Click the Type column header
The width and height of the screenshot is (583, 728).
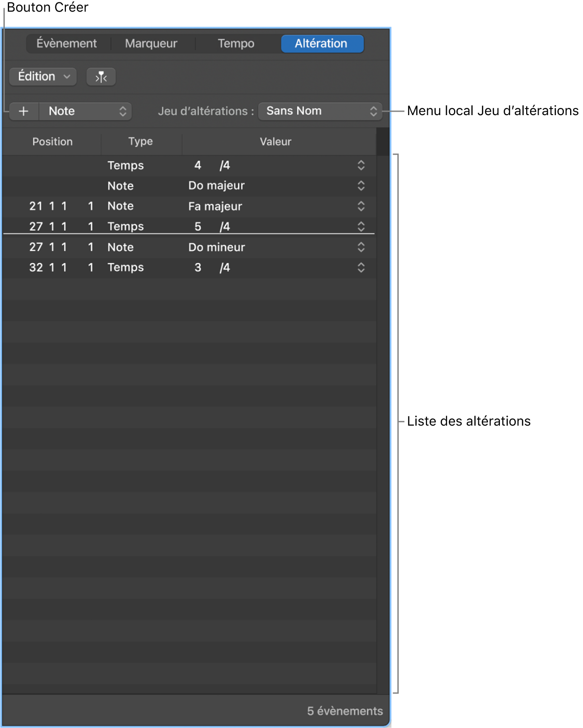click(141, 142)
